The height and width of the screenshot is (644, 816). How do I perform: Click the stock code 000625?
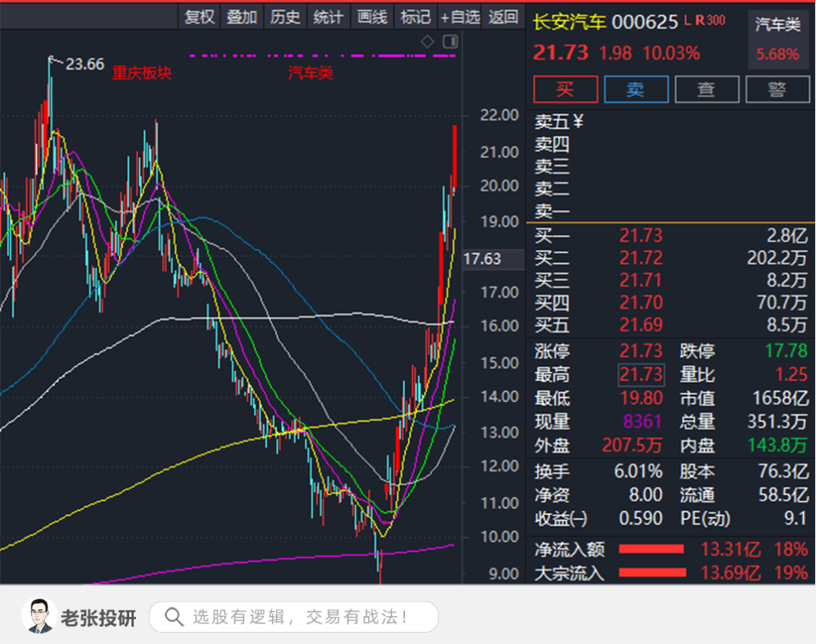[644, 23]
